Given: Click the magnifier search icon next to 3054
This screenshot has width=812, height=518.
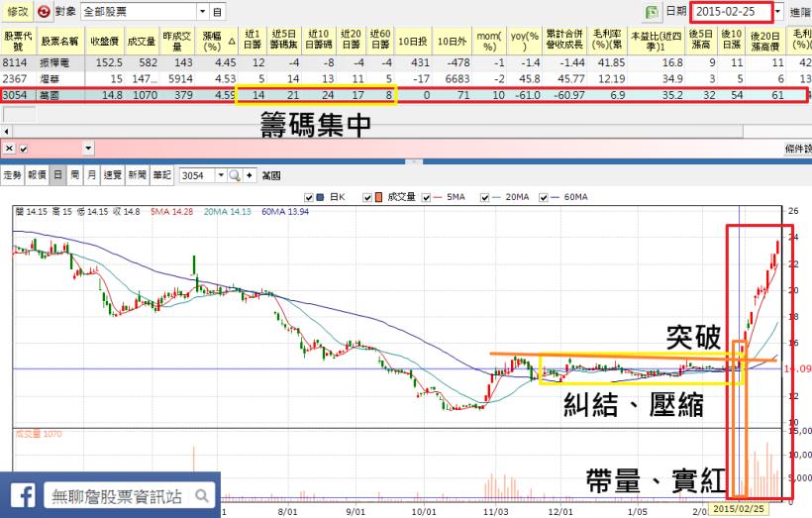Looking at the screenshot, I should click(235, 174).
